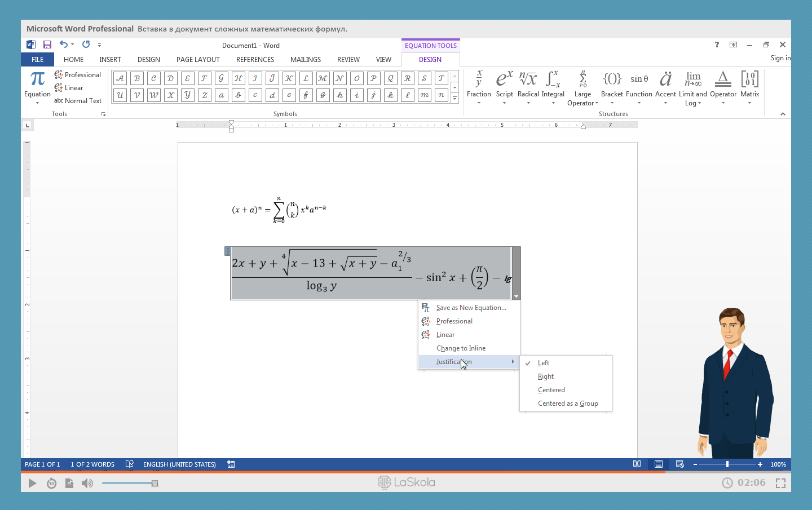Select Left justification option
This screenshot has height=510, width=812.
[544, 363]
